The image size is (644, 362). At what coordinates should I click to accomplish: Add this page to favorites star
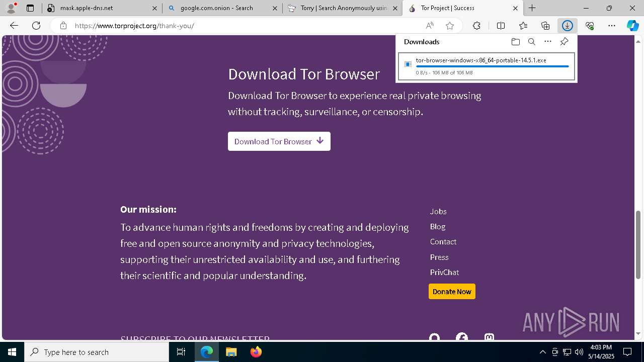point(450,26)
